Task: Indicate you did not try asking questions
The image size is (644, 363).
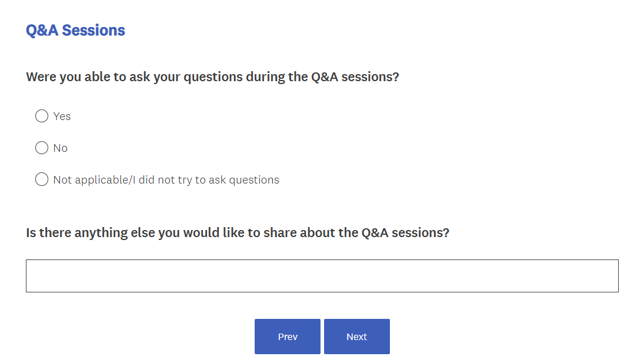Action: click(42, 179)
